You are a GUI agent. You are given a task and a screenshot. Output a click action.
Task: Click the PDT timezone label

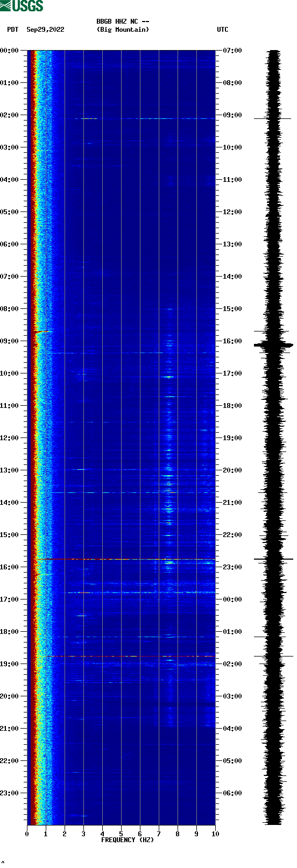(13, 30)
